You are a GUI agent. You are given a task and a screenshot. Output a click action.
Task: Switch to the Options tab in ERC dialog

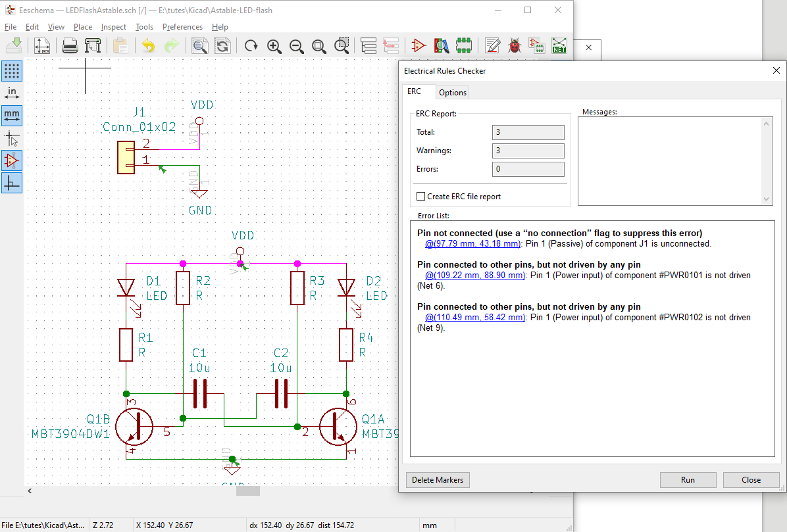coord(452,92)
